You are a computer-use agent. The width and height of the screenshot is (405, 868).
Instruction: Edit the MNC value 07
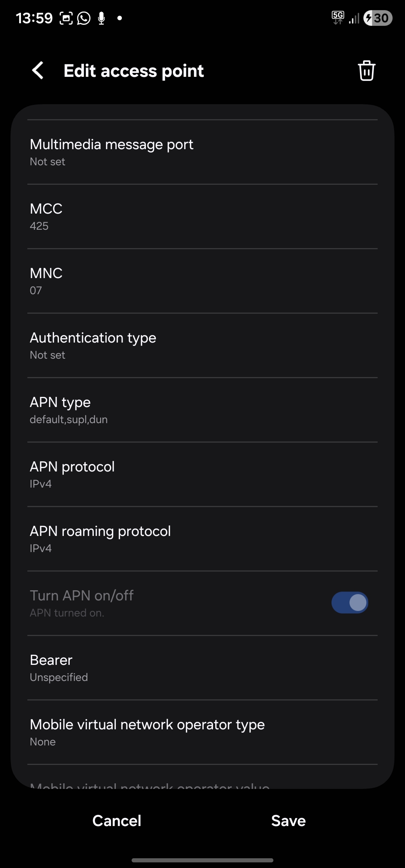coord(202,281)
